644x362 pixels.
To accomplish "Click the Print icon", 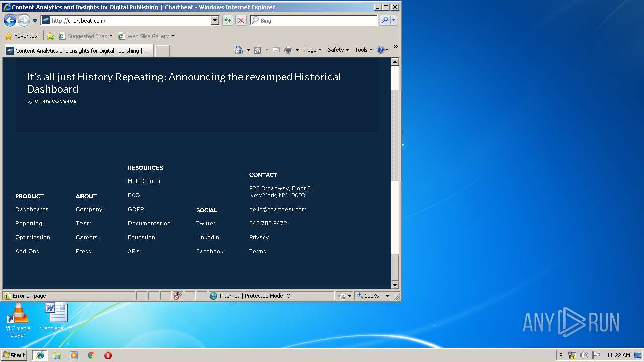I will 288,50.
